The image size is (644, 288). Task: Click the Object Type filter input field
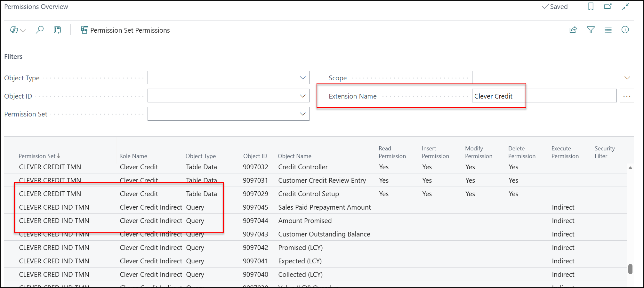click(228, 78)
